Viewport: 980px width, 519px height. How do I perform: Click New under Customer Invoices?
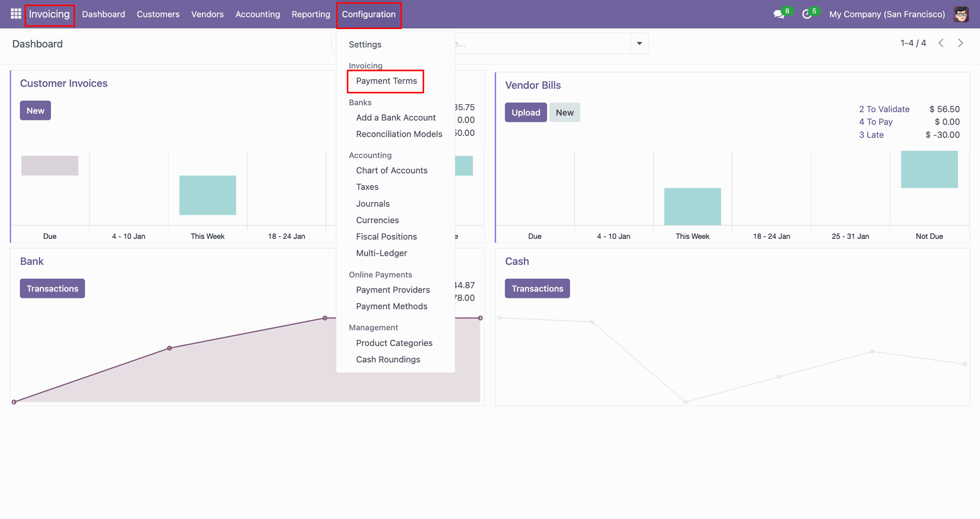tap(35, 111)
